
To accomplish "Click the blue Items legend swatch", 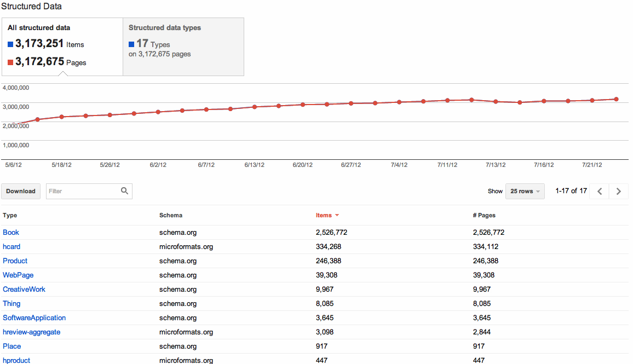I will click(x=10, y=44).
